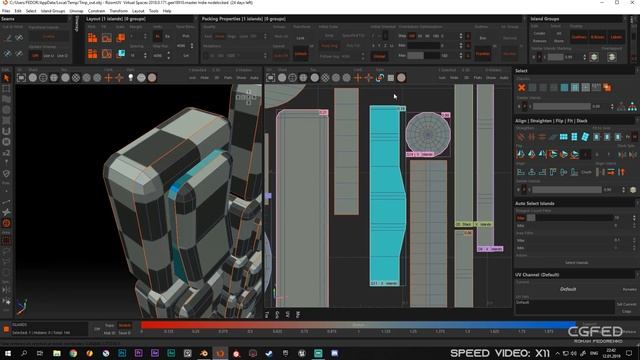Click Create in Island Groups panel
The image size is (640, 360).
[x=539, y=33]
